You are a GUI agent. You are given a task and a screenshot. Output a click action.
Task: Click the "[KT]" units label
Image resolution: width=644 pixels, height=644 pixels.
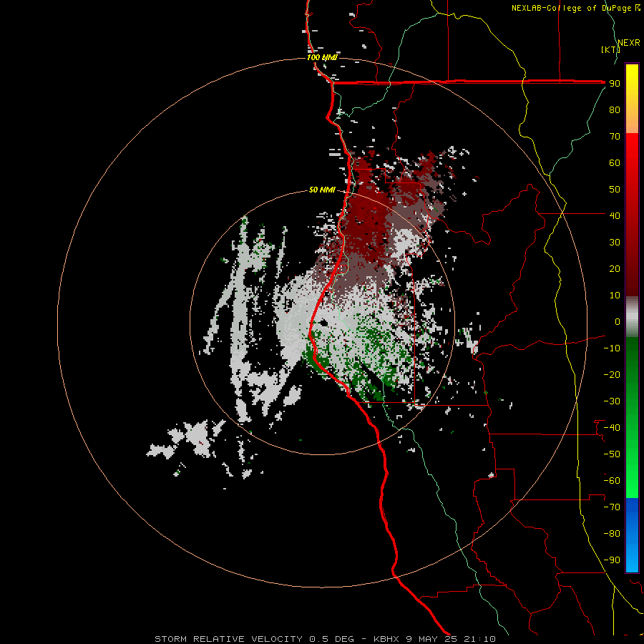pyautogui.click(x=610, y=49)
